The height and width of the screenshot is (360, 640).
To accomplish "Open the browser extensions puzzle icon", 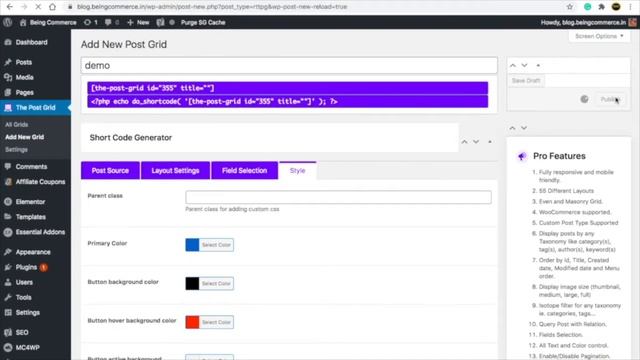I will click(601, 7).
